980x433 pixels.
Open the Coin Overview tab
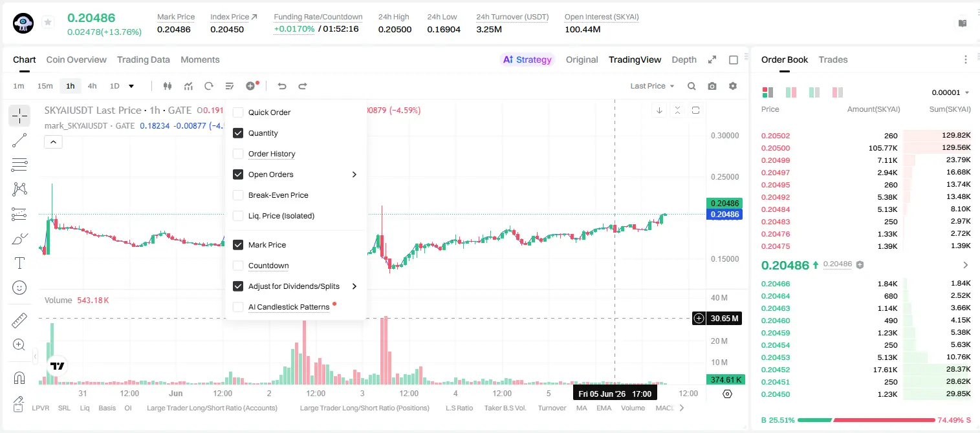tap(76, 59)
